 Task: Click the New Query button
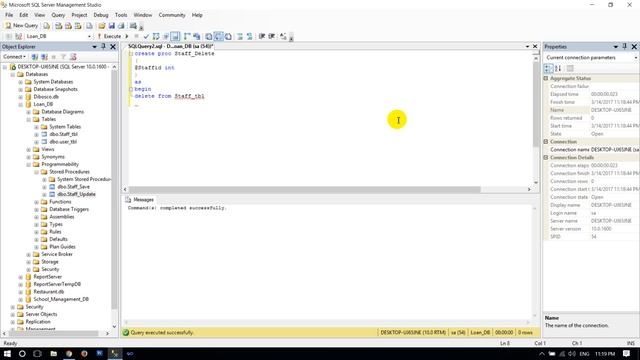(21, 25)
